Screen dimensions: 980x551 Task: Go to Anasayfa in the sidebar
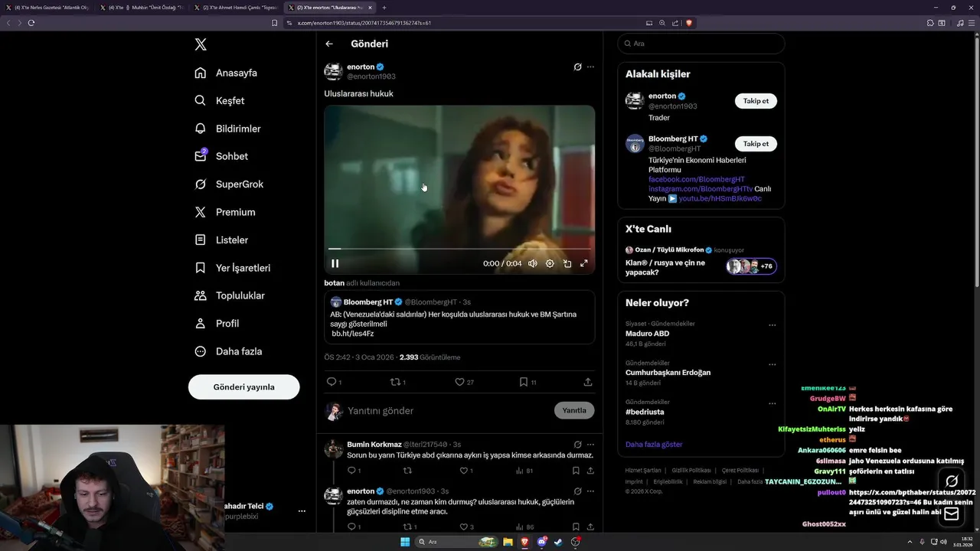[226, 73]
